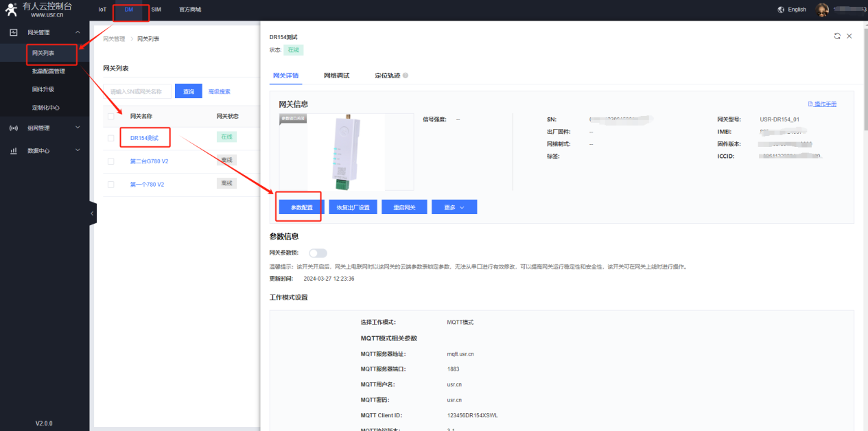Switch to the 网络调试 tab
The image size is (868, 431).
pyautogui.click(x=336, y=75)
